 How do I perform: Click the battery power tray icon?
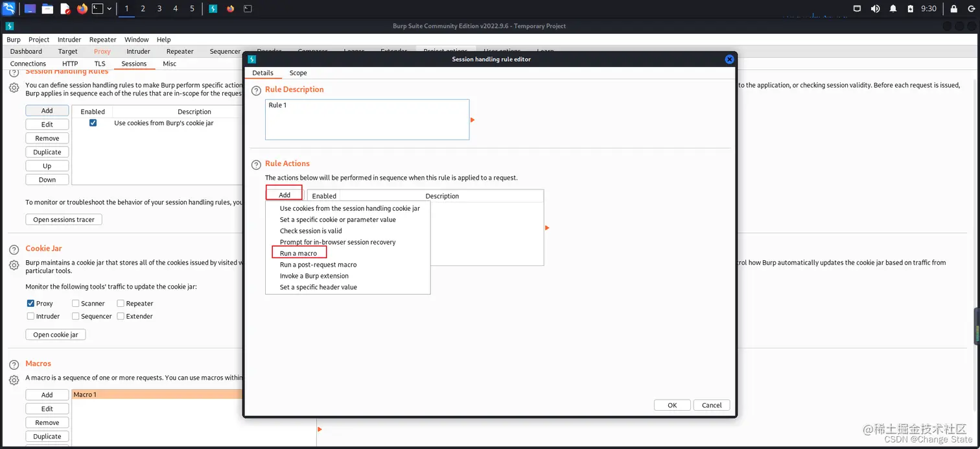click(911, 8)
